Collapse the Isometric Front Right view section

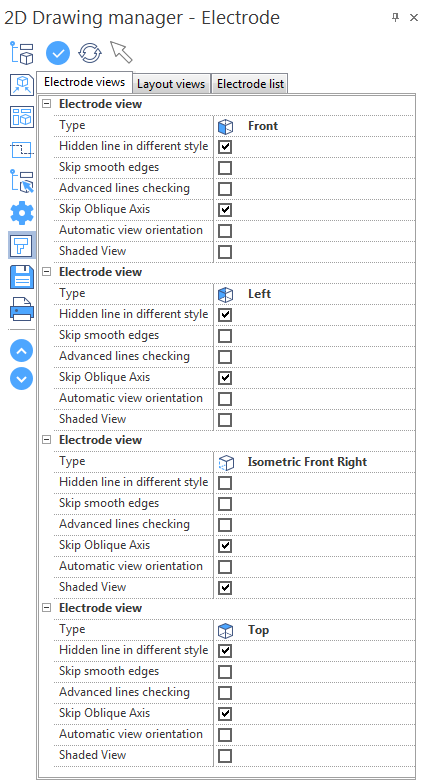pyautogui.click(x=46, y=440)
